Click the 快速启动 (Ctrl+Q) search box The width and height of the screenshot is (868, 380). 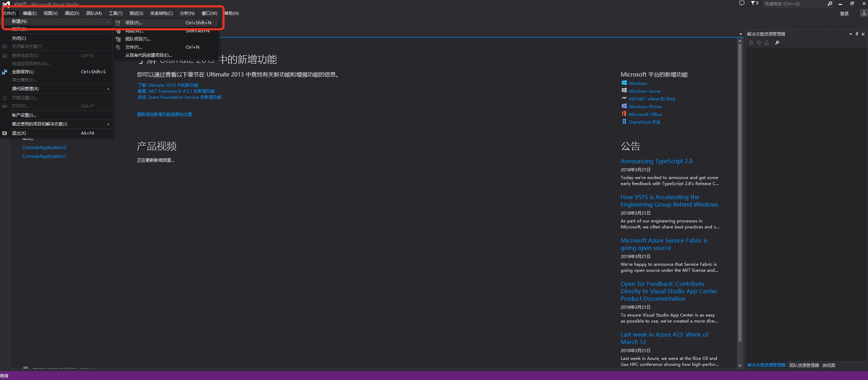[795, 4]
